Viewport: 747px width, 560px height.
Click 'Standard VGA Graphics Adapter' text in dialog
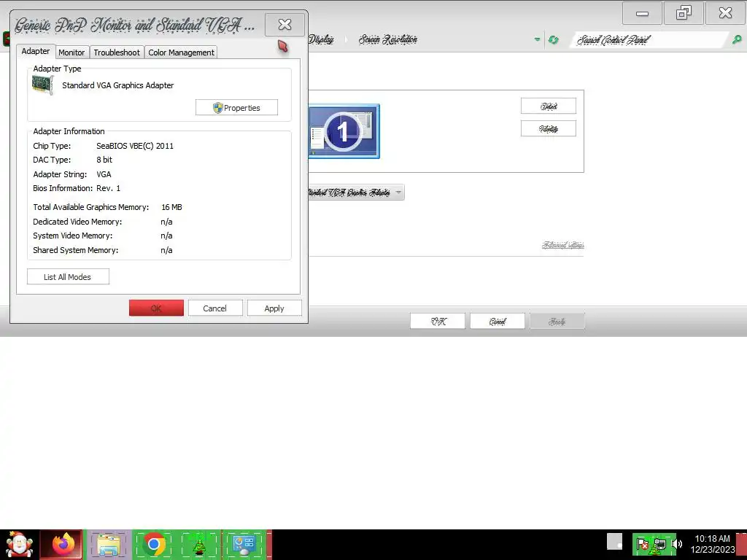117,85
